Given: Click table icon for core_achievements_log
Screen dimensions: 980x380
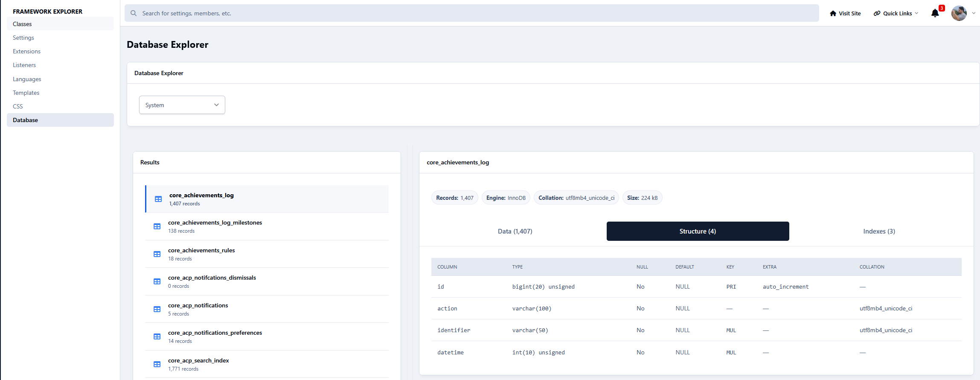Looking at the screenshot, I should [158, 199].
